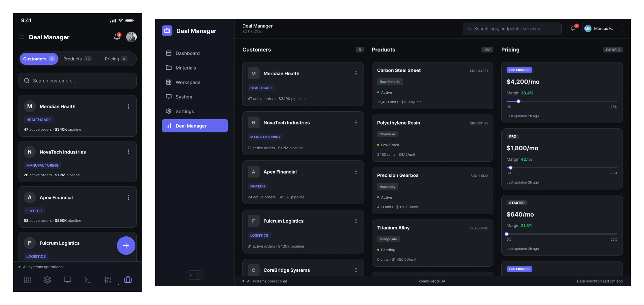The image size is (644, 305).
Task: Click the M avatar on desktop Meridian Health card
Action: [x=254, y=73]
